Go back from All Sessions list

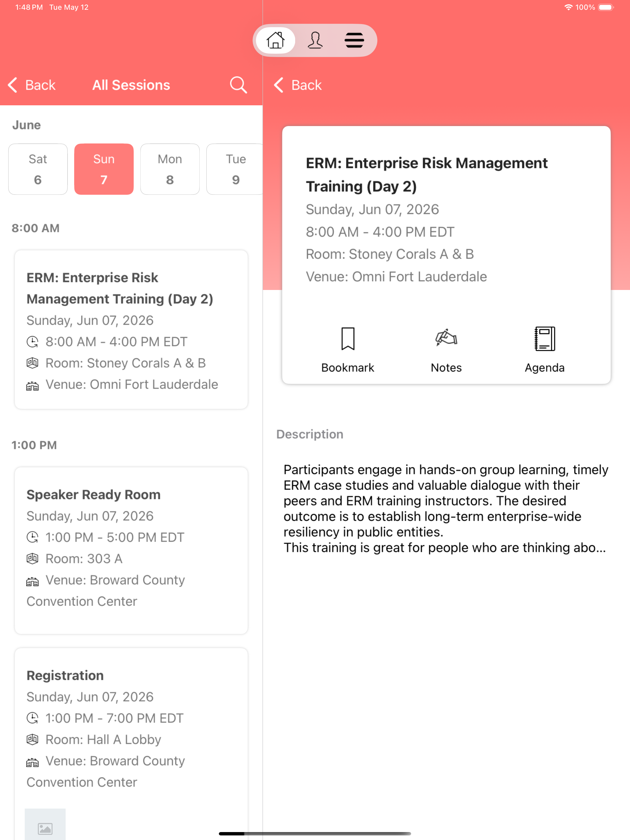(32, 85)
